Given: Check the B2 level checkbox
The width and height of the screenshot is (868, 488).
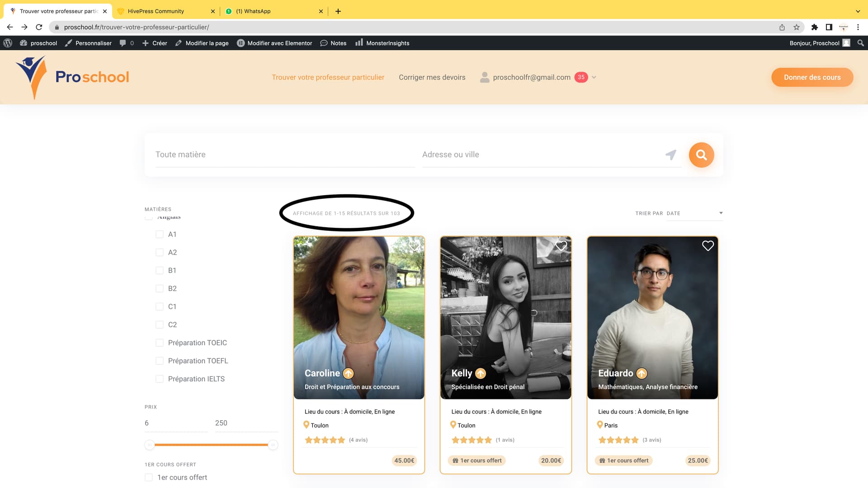Looking at the screenshot, I should [x=160, y=289].
